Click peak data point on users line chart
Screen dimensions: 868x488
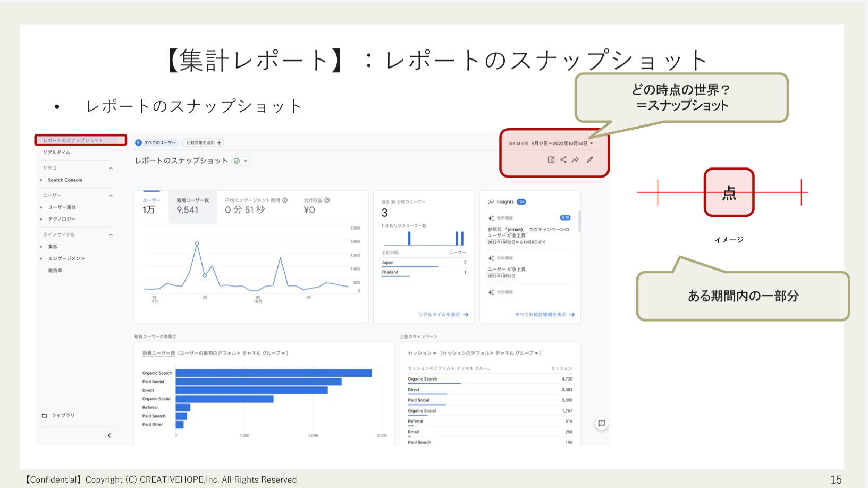(197, 243)
